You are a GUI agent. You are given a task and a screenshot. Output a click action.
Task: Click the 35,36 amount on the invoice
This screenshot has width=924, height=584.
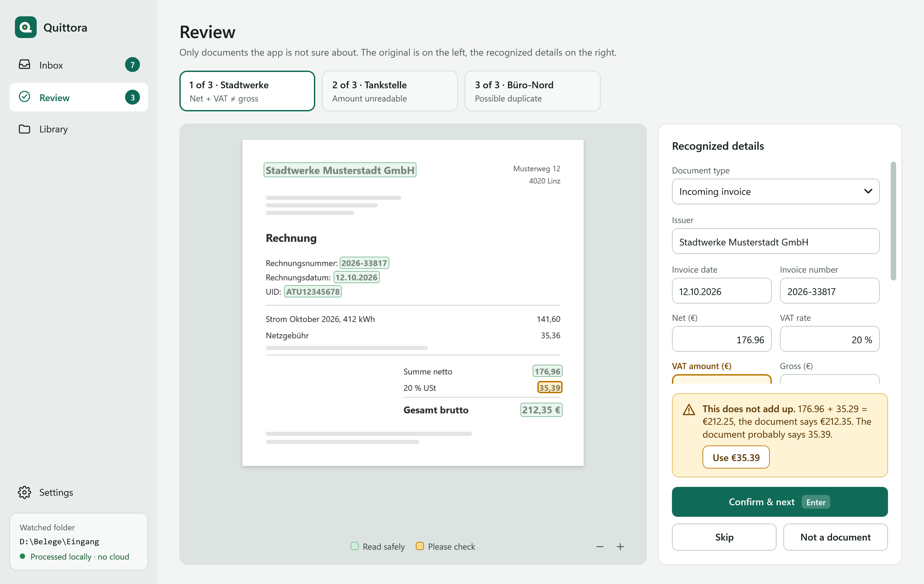tap(550, 335)
